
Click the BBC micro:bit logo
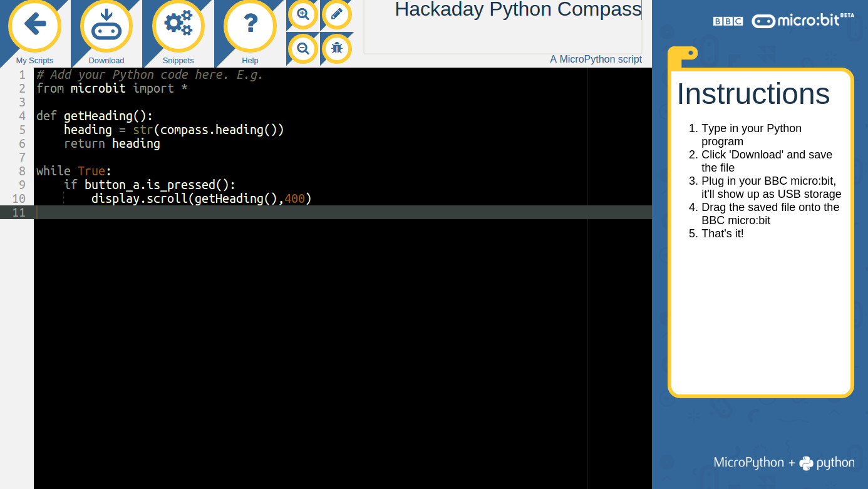click(x=783, y=21)
